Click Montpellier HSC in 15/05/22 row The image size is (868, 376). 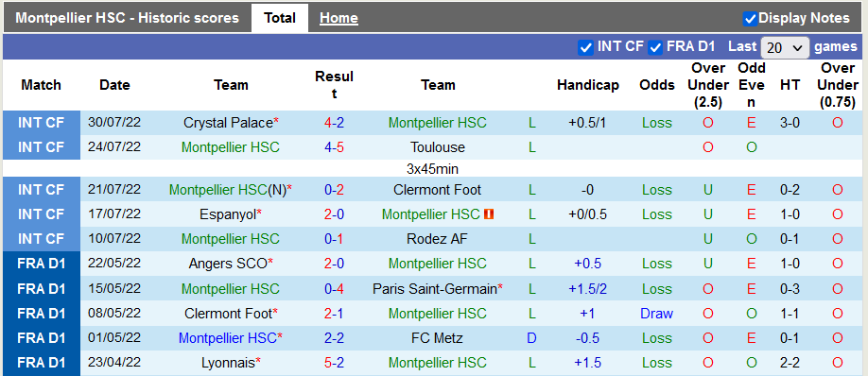click(x=231, y=289)
